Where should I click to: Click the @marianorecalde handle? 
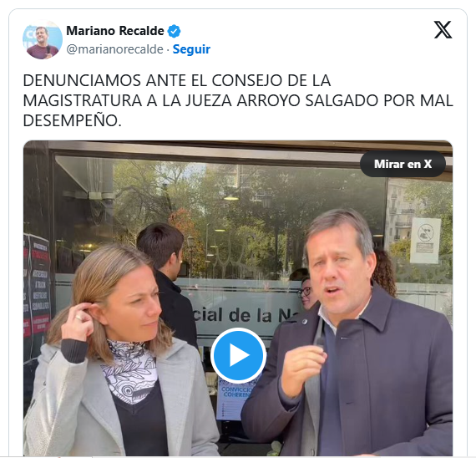(114, 49)
